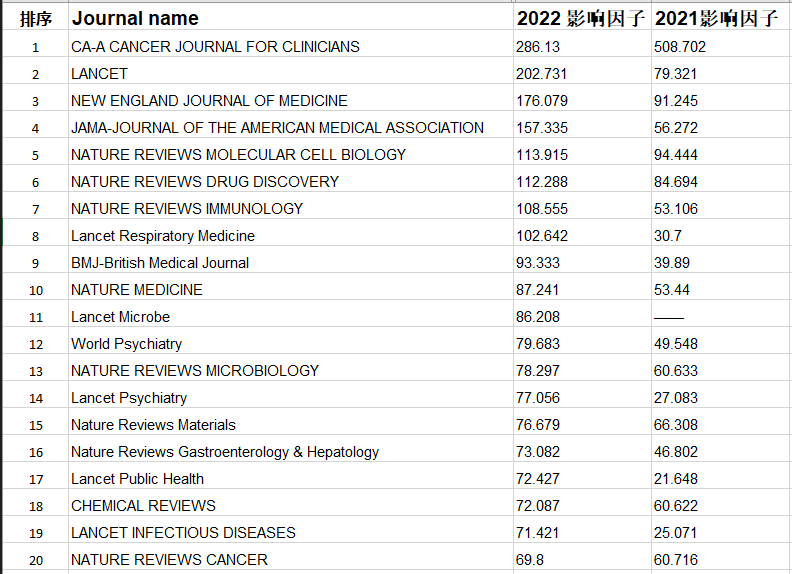Click the 77.056 value cell
The width and height of the screenshot is (792, 574).
tap(582, 395)
